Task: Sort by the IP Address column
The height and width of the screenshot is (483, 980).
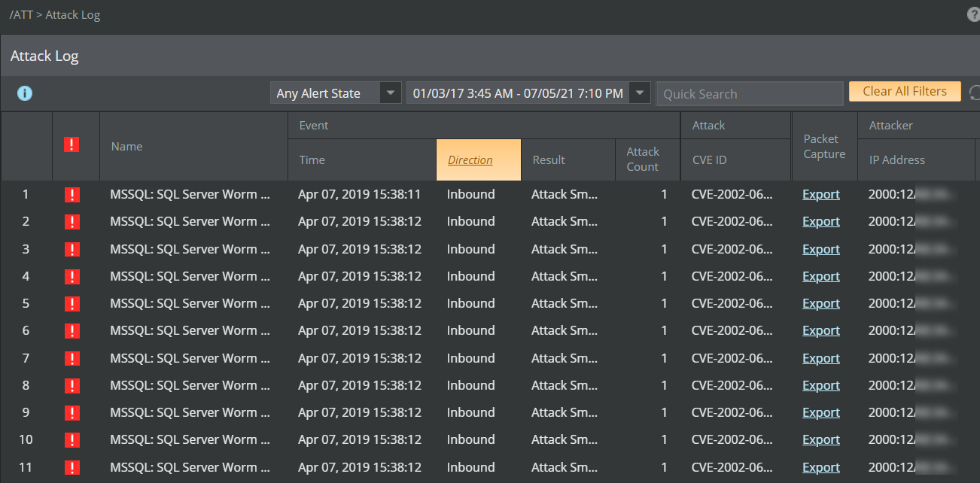Action: 916,159
